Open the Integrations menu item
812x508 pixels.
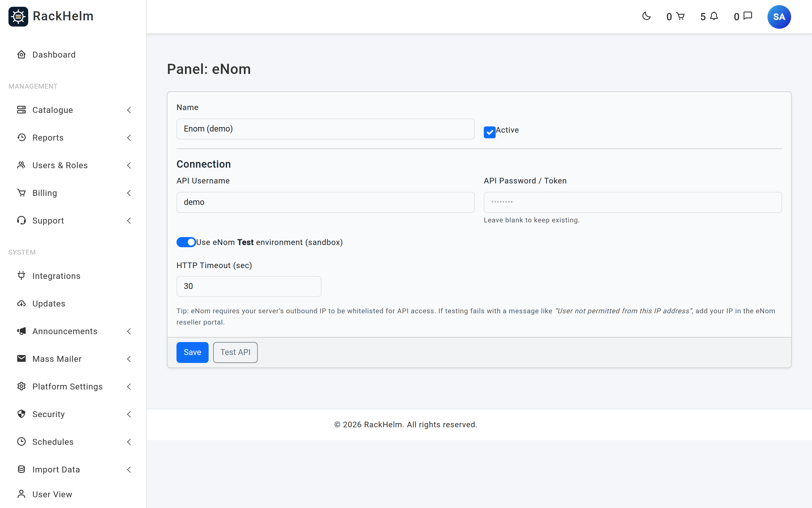73,276
